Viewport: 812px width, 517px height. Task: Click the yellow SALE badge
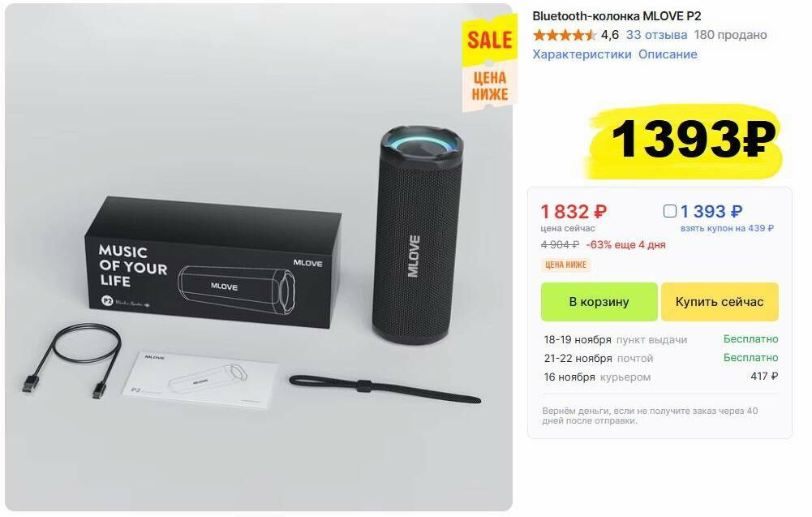tap(489, 40)
